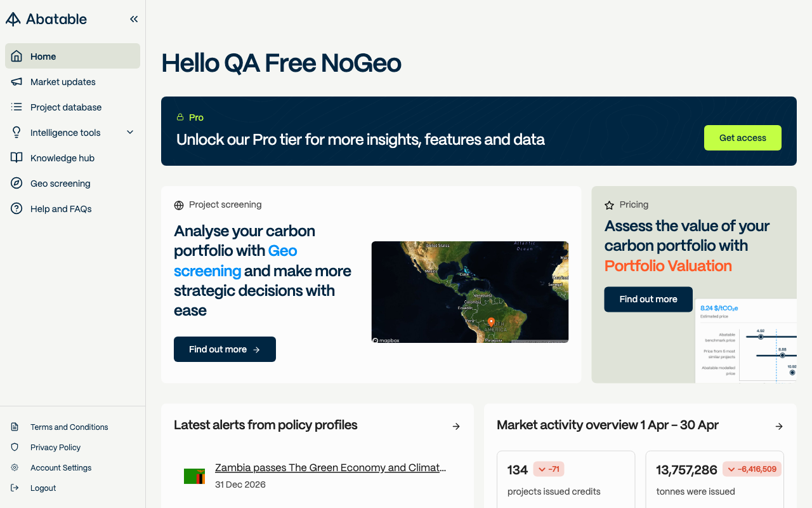This screenshot has height=508, width=812.
Task: Click the Mapbox map thumbnail
Action: [470, 292]
